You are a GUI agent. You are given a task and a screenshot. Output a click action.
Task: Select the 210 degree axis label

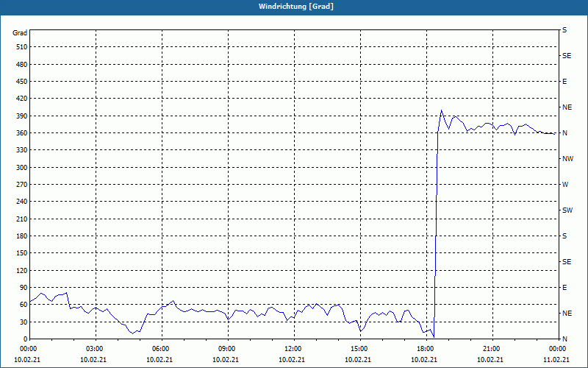(x=21, y=219)
